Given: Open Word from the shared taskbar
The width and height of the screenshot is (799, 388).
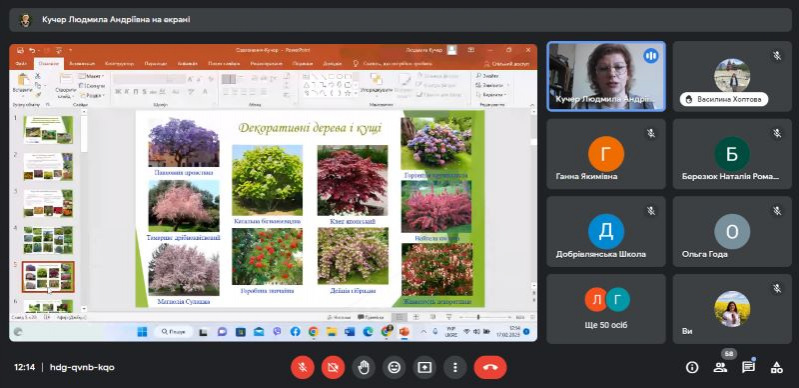Looking at the screenshot, I should pos(350,332).
